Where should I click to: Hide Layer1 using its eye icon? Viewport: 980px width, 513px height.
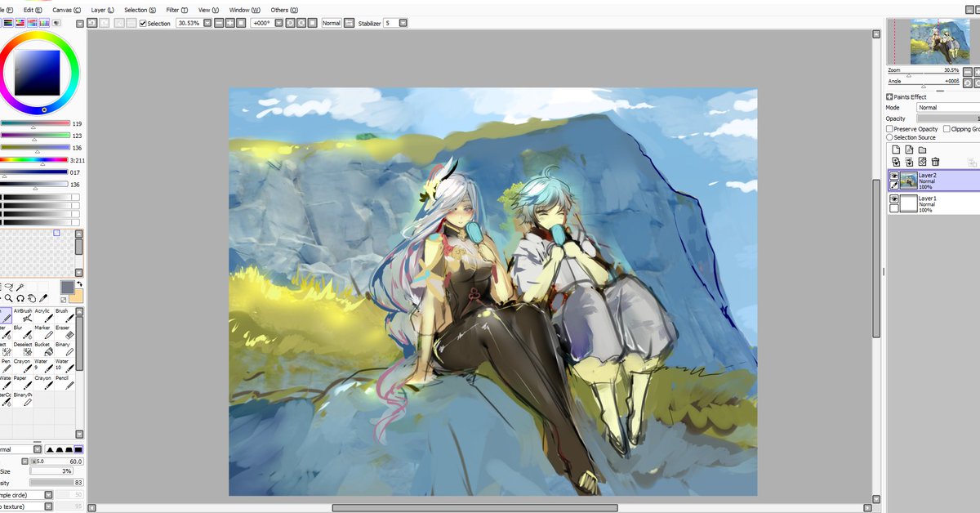coord(894,199)
